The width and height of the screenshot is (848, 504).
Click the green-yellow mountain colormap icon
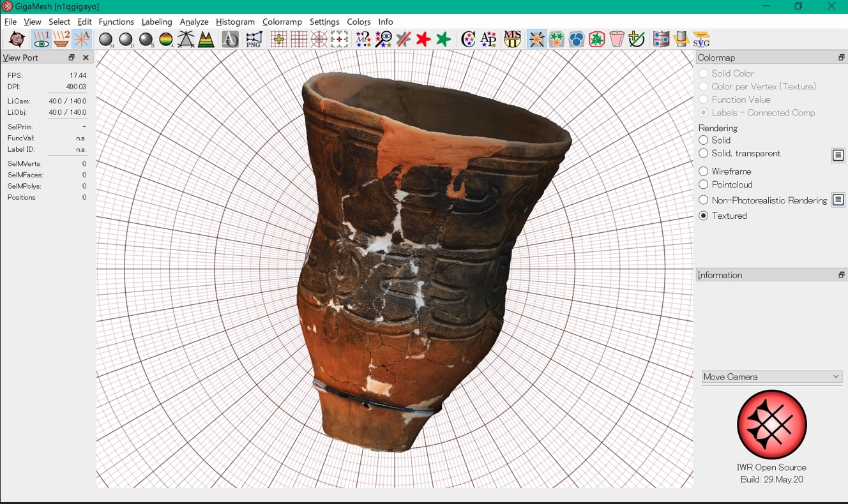(206, 40)
